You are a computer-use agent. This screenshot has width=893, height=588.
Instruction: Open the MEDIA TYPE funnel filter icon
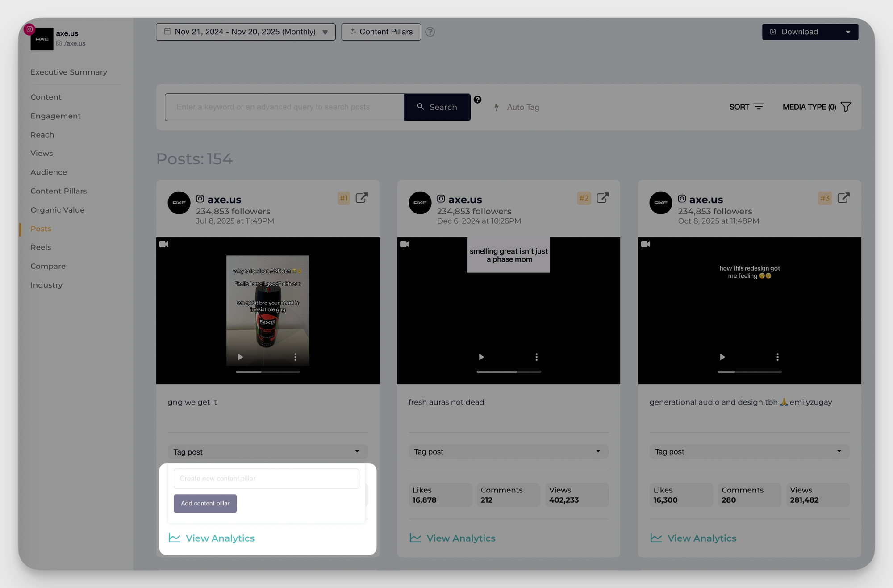[x=846, y=107]
